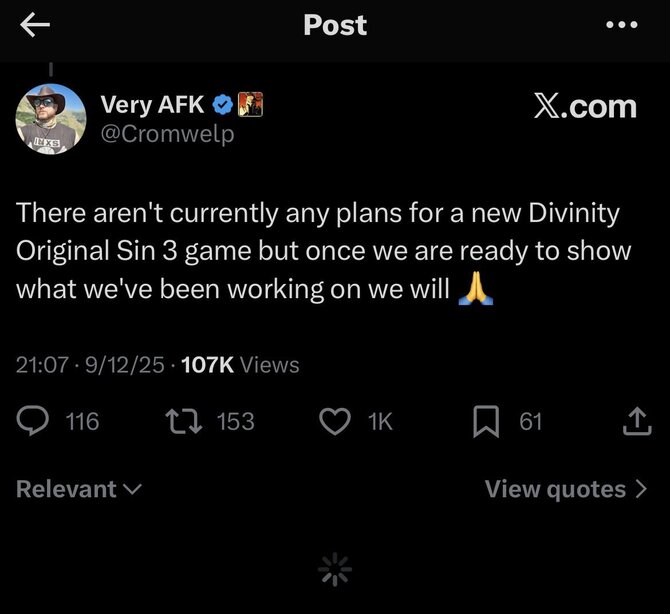The image size is (670, 614).
Task: Bookmark this post
Action: click(x=485, y=422)
